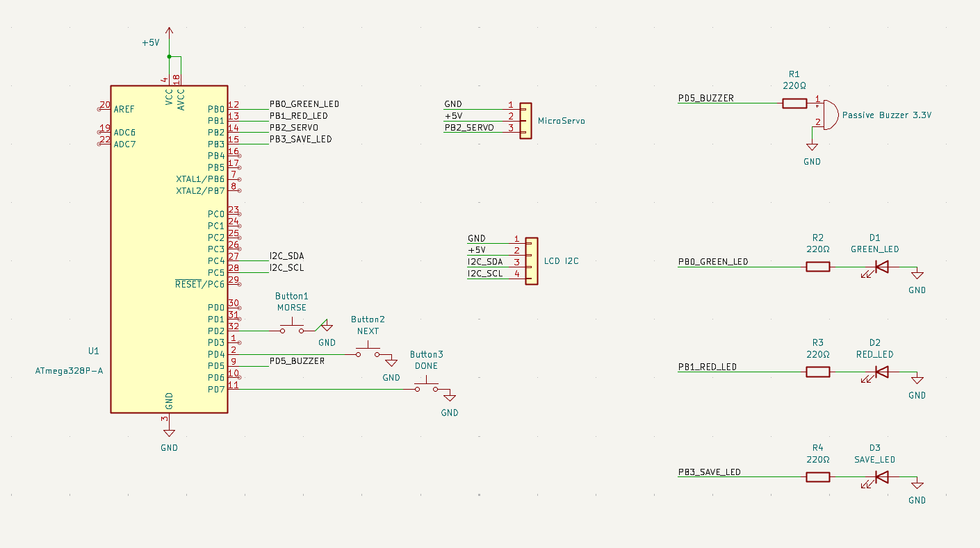Select the MicroServo connector name text
The image size is (980, 548).
(561, 121)
